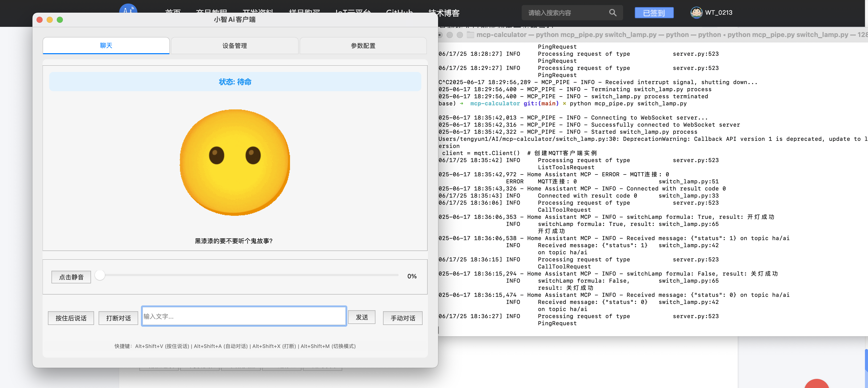The width and height of the screenshot is (868, 388).
Task: Click the red close button of 小智Ai客户端
Action: point(40,20)
